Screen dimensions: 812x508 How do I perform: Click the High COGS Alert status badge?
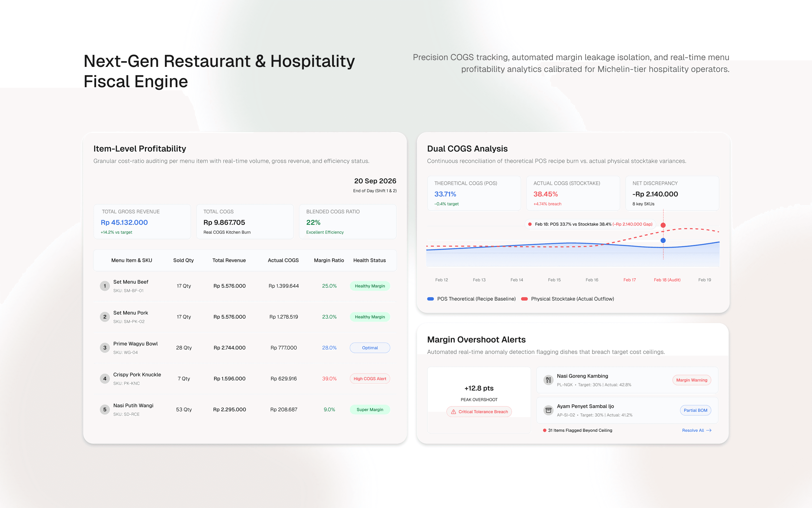pos(370,379)
